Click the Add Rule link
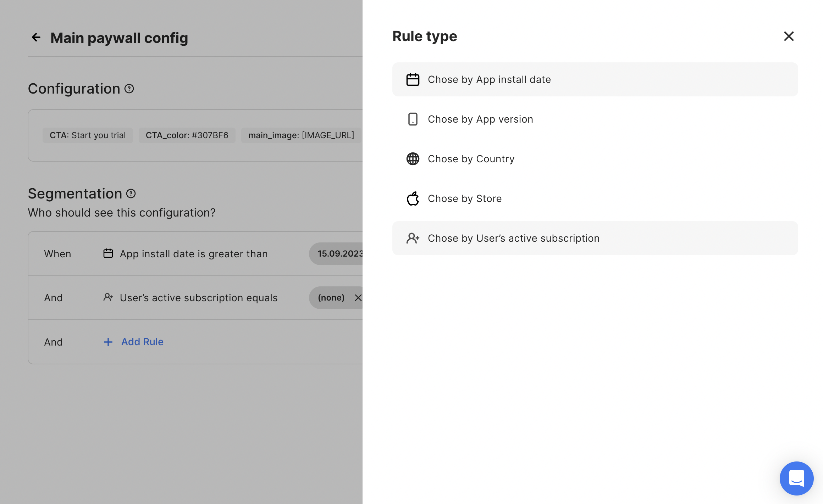This screenshot has height=504, width=823. [142, 342]
